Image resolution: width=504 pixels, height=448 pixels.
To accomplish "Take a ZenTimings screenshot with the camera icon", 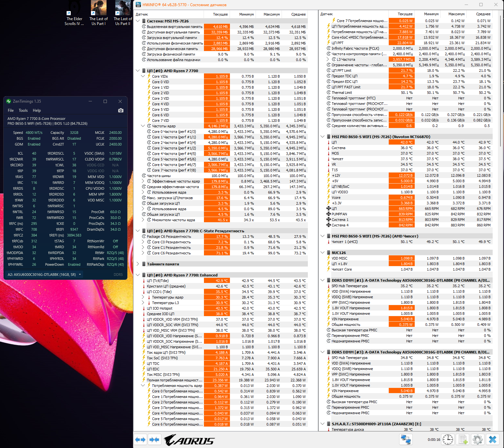I will [x=121, y=110].
